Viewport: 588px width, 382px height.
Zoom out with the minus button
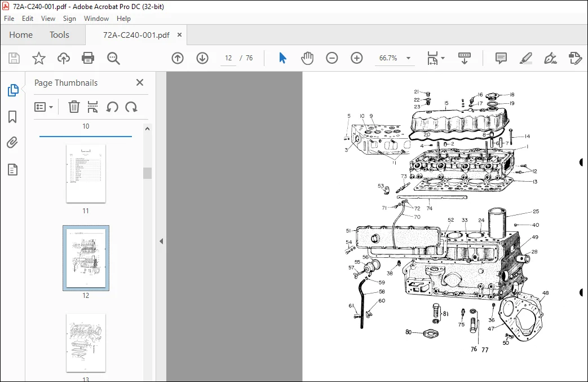click(x=332, y=58)
